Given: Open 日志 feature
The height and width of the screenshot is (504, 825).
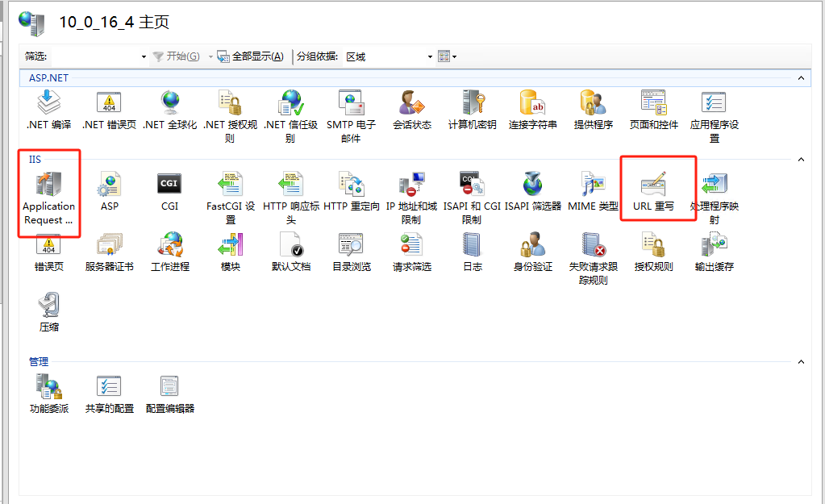Looking at the screenshot, I should [473, 252].
